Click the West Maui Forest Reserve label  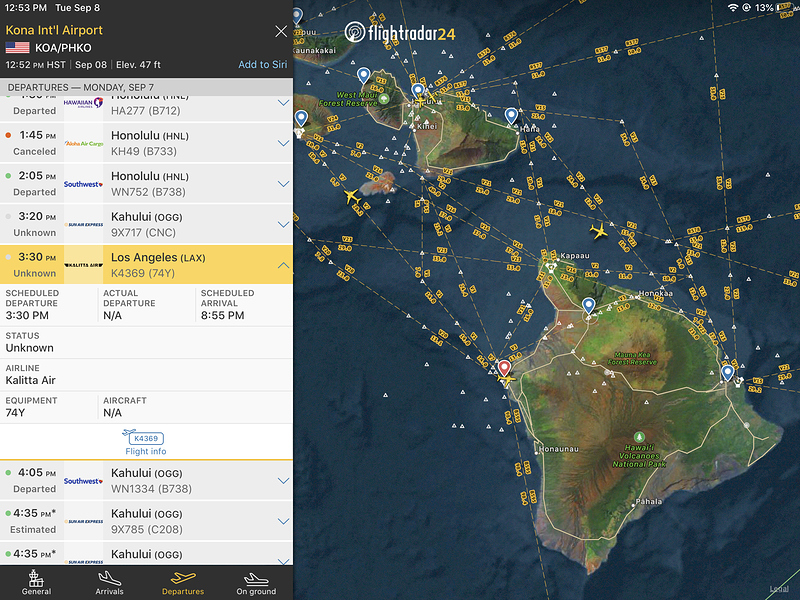[x=348, y=99]
